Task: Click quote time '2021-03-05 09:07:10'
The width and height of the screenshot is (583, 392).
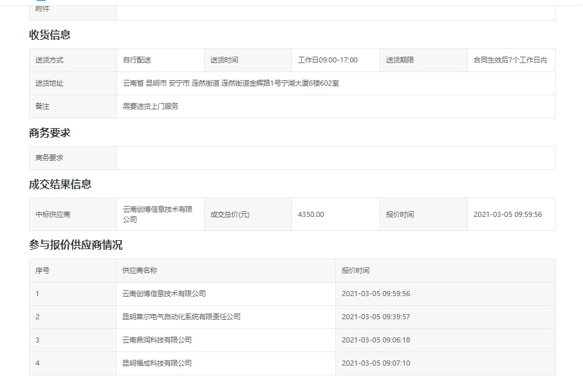Action: click(376, 363)
